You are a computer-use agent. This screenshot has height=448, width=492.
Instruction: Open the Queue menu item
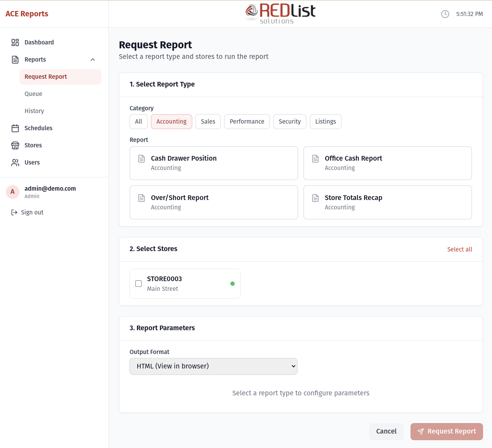point(33,94)
